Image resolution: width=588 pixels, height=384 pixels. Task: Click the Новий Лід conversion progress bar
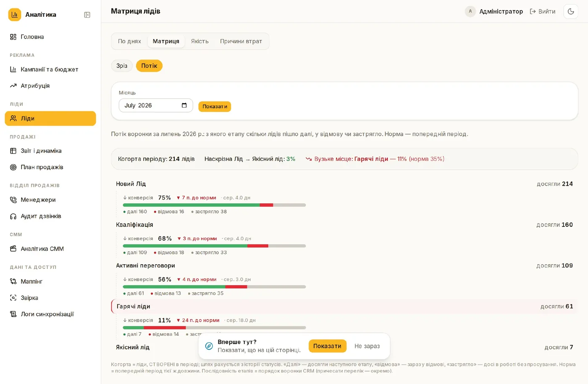(214, 205)
